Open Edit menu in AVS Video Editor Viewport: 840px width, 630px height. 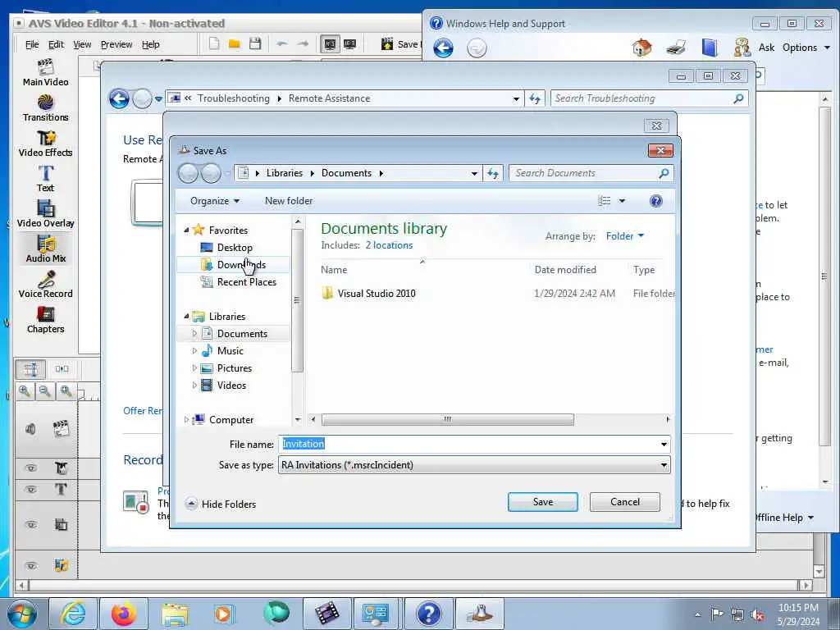point(56,44)
